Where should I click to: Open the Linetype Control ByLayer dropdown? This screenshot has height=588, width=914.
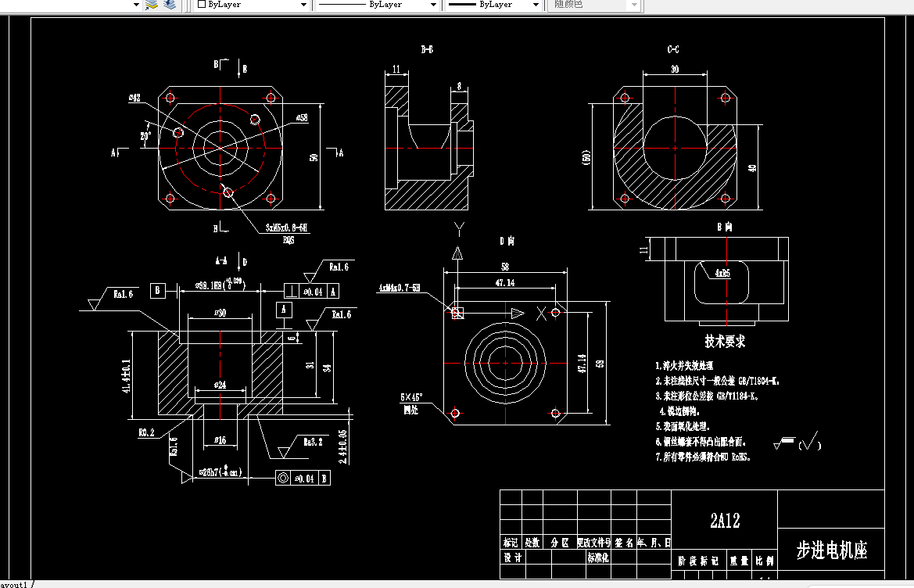point(434,5)
